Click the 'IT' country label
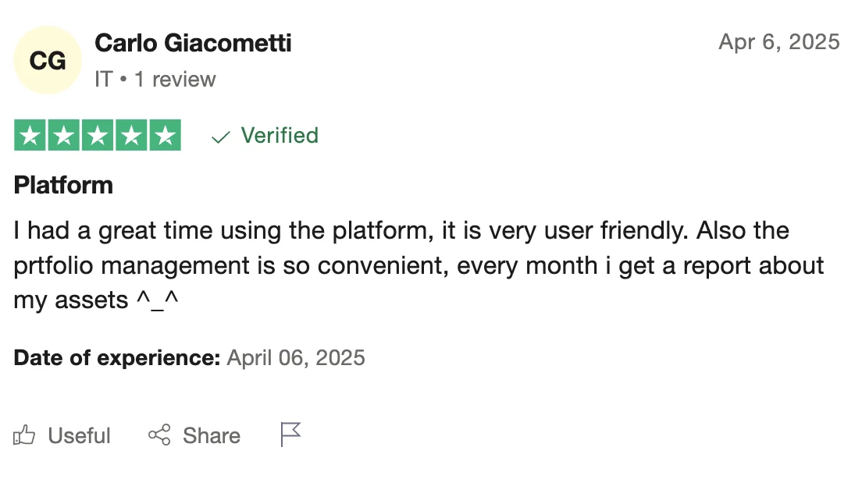 tap(104, 80)
